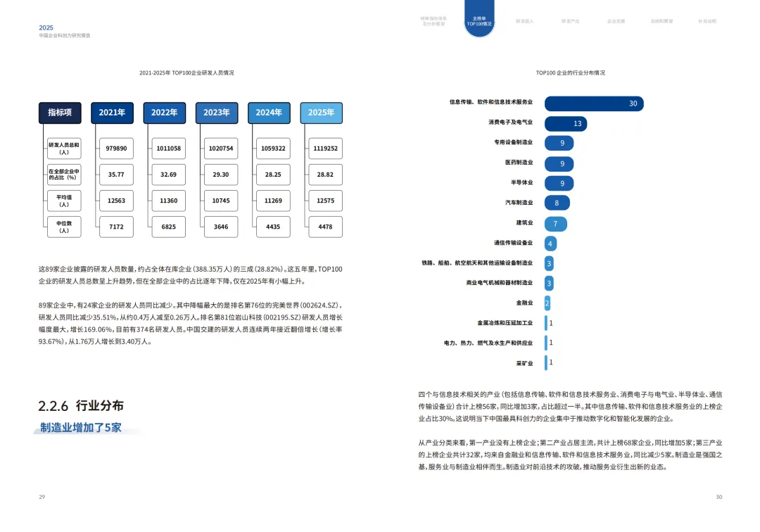Click the 2022年 column header
This screenshot has width=760, height=532.
coord(164,113)
